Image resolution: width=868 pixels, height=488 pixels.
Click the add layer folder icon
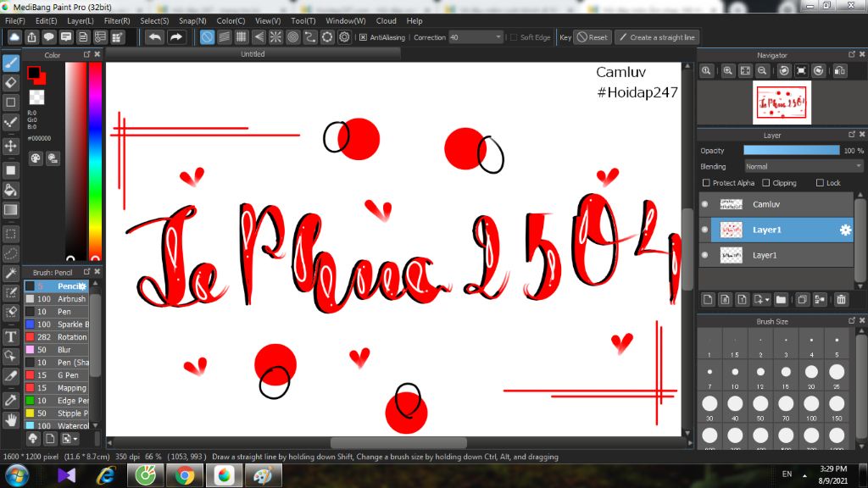781,299
